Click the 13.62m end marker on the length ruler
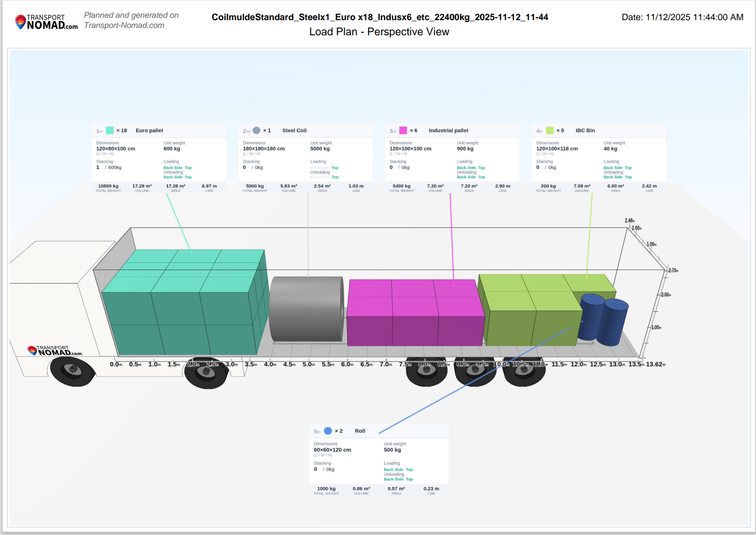The width and height of the screenshot is (756, 535). point(655,365)
